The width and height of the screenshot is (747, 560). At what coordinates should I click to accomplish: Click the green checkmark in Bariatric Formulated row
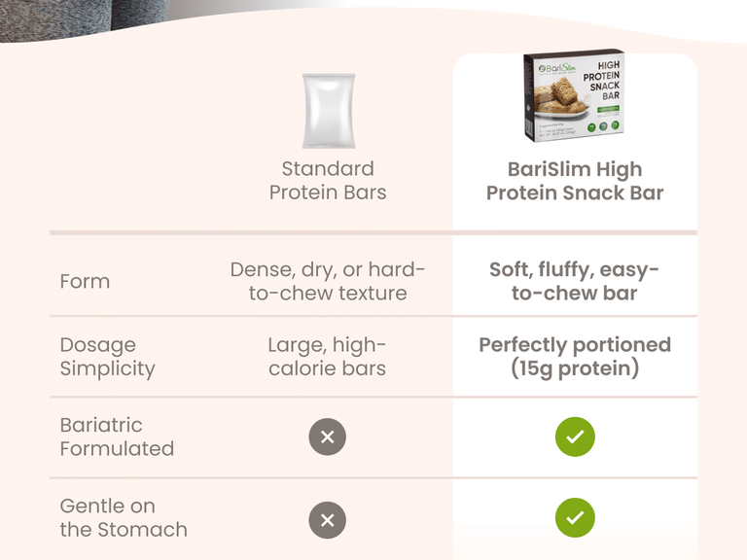click(x=575, y=437)
